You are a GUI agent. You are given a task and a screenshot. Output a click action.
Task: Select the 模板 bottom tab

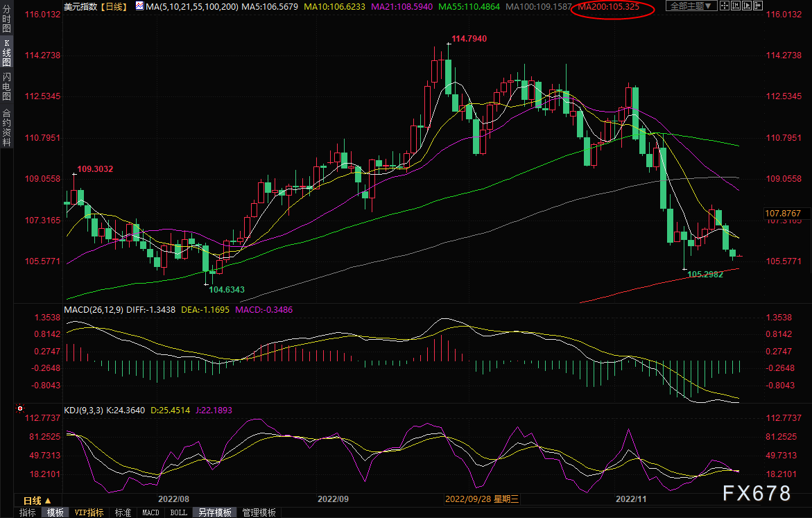click(x=55, y=512)
